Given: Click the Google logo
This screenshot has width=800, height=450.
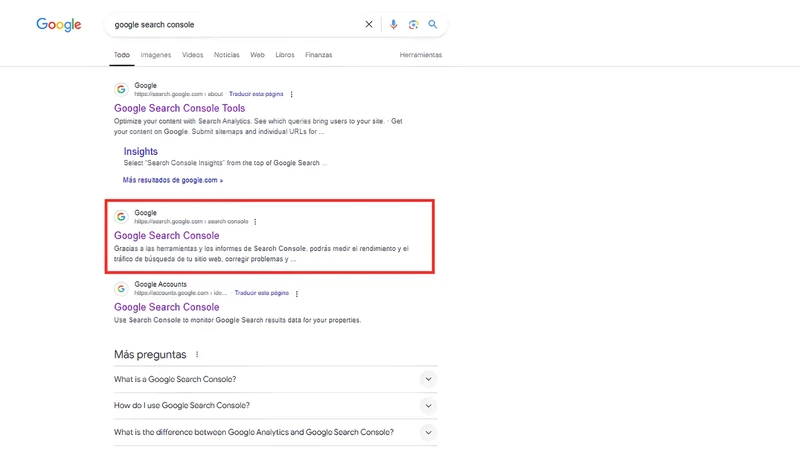Looking at the screenshot, I should [x=59, y=24].
